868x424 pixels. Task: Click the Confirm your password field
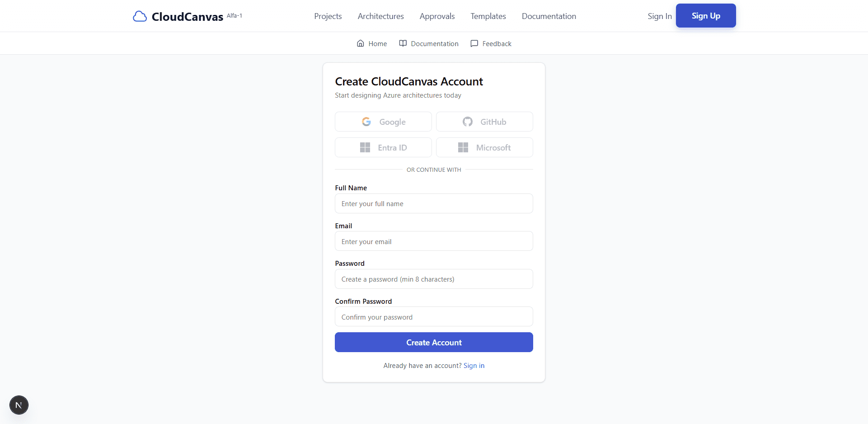pos(433,316)
